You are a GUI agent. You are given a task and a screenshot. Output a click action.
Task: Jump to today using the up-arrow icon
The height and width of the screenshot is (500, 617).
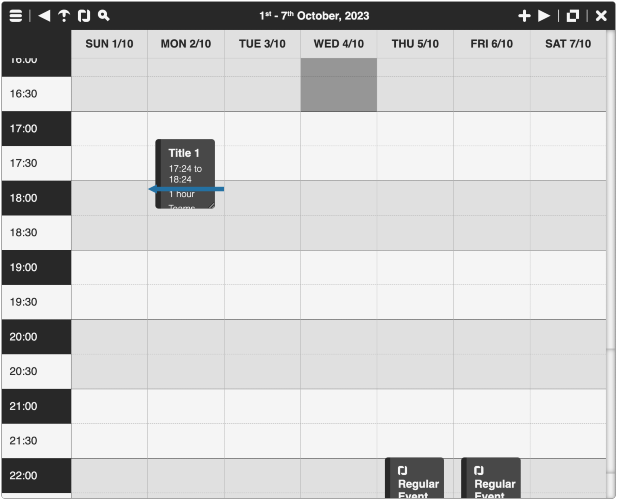click(x=64, y=16)
